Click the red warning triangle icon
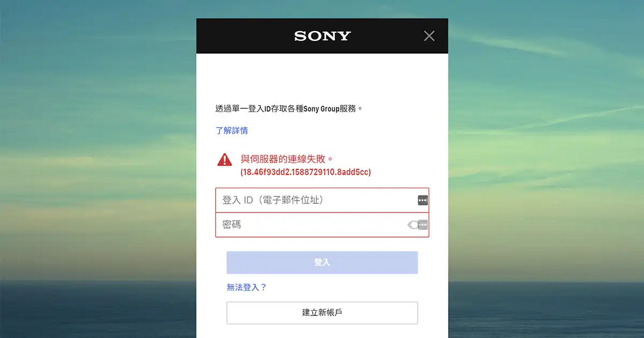This screenshot has height=338, width=644. point(225,159)
